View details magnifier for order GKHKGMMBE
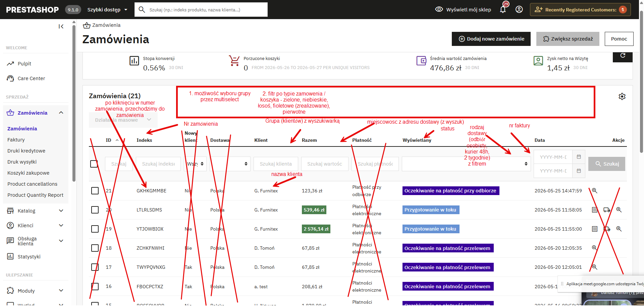The height and width of the screenshot is (306, 644). 594,190
